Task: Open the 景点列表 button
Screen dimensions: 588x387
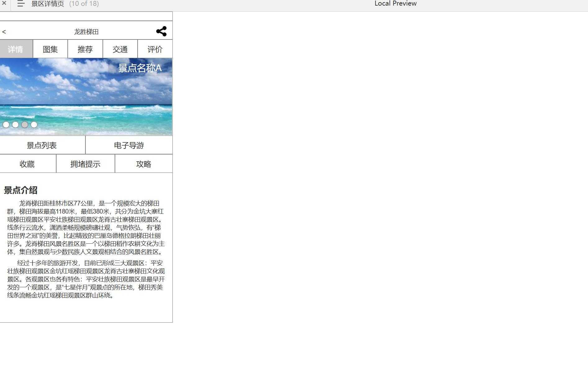Action: 42,145
